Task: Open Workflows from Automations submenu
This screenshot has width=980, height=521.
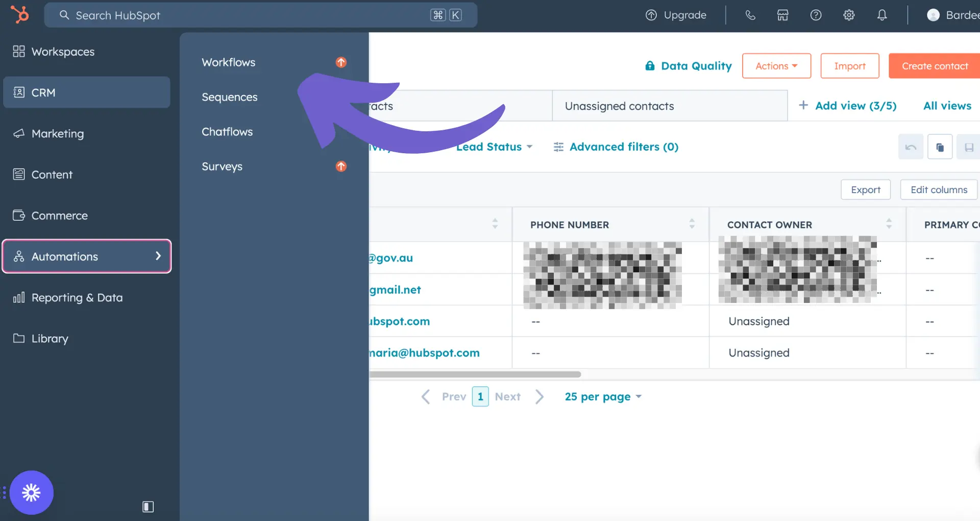Action: (229, 62)
